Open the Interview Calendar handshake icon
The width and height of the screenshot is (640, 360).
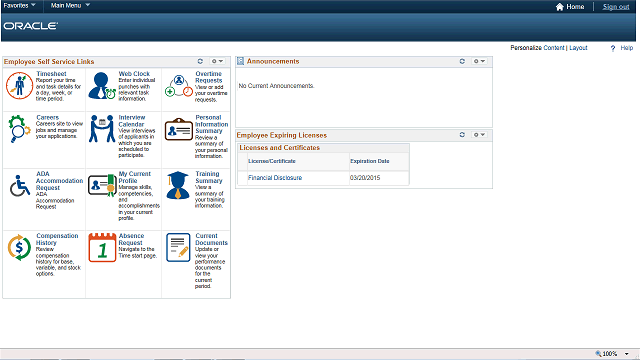click(102, 129)
